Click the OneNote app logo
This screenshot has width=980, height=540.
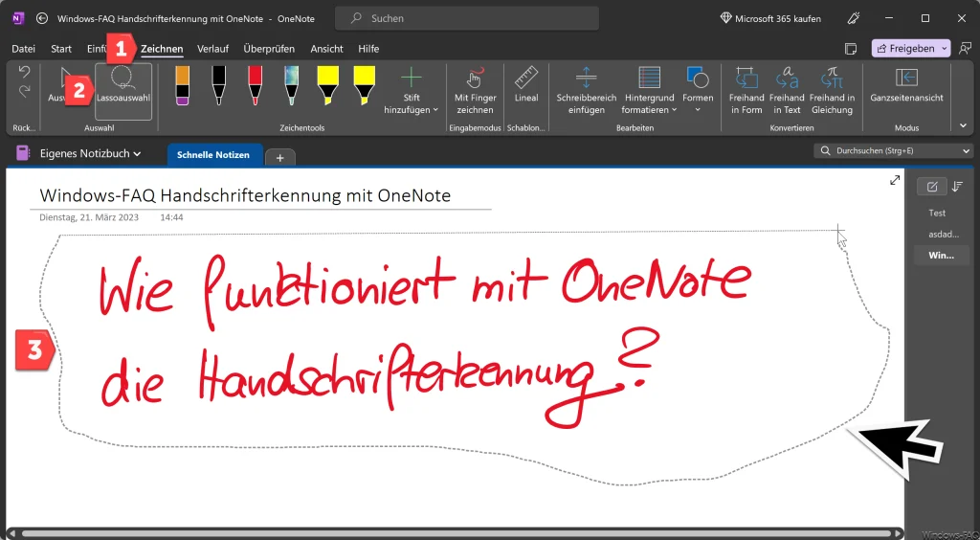point(18,19)
